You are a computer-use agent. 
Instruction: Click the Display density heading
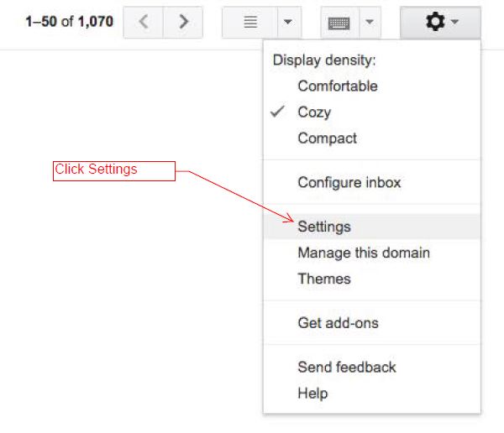coord(324,60)
